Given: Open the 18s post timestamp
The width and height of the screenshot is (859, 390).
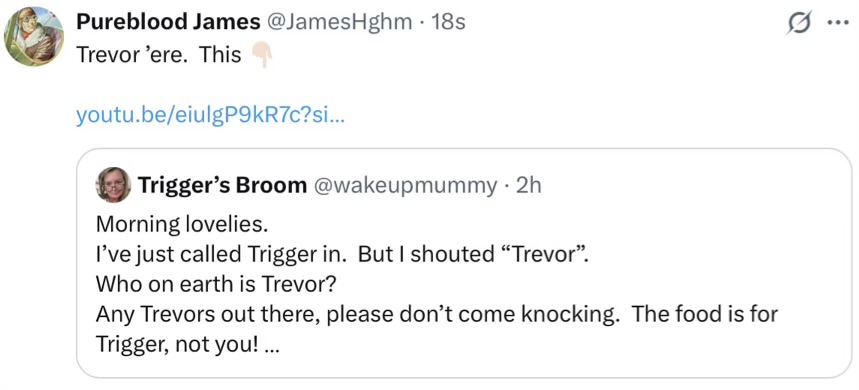Looking at the screenshot, I should point(448,22).
